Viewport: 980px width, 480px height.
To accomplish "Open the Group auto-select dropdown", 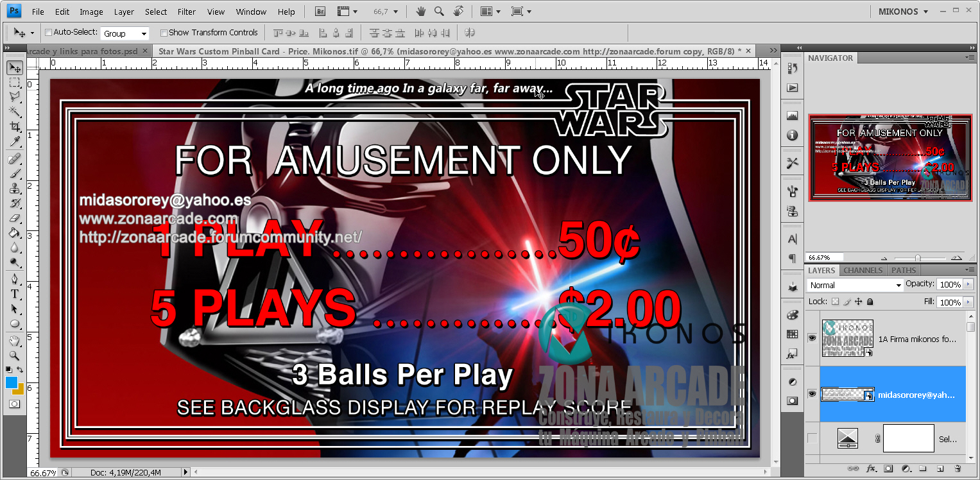I will pos(125,33).
